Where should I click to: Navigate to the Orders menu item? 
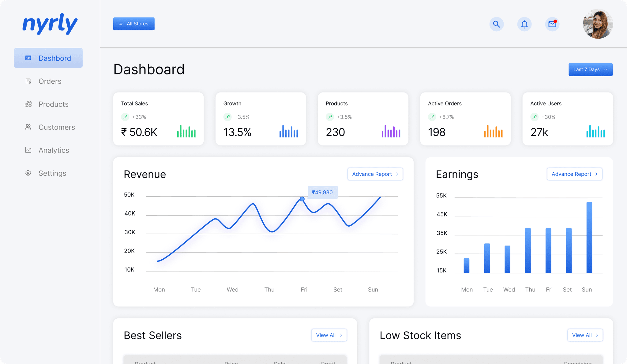click(50, 81)
